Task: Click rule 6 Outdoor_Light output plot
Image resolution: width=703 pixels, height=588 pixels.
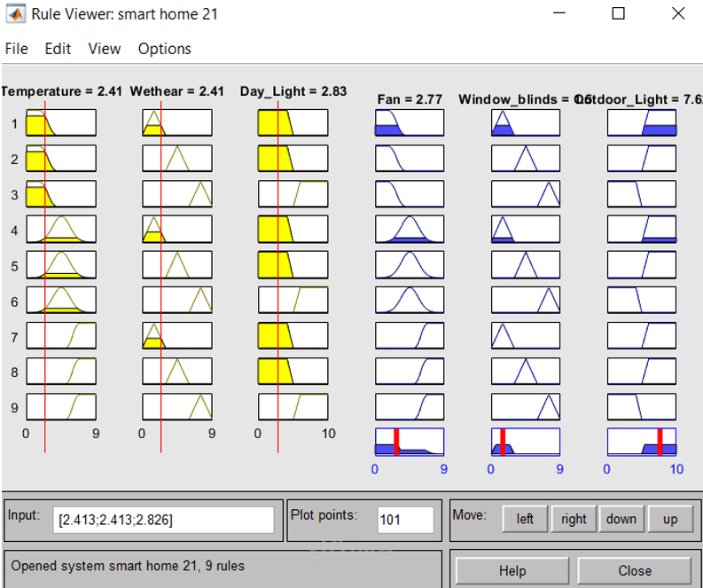Action: pyautogui.click(x=642, y=300)
